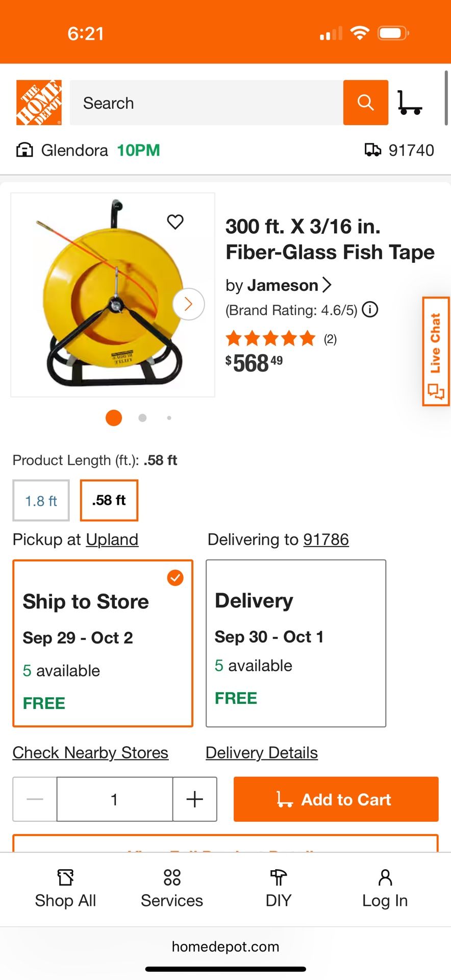Viewport: 451px width, 980px height.
Task: Add the fish tape to cart
Action: [x=336, y=799]
